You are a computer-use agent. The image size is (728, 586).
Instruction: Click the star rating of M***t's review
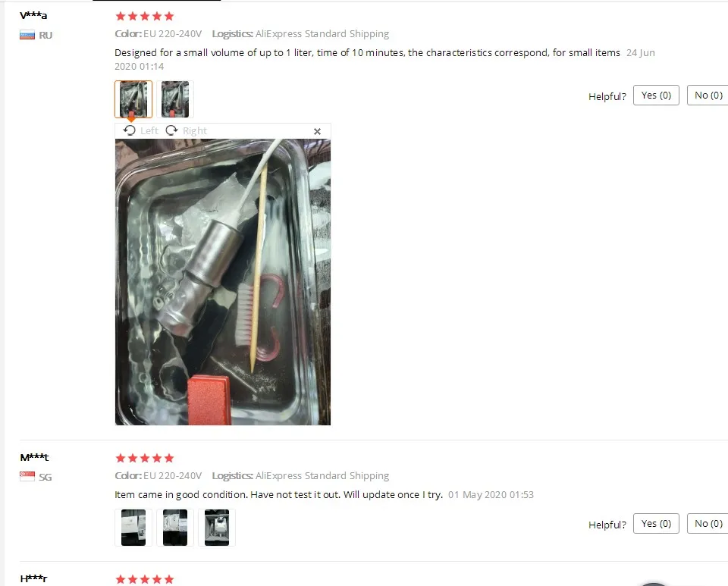point(144,459)
